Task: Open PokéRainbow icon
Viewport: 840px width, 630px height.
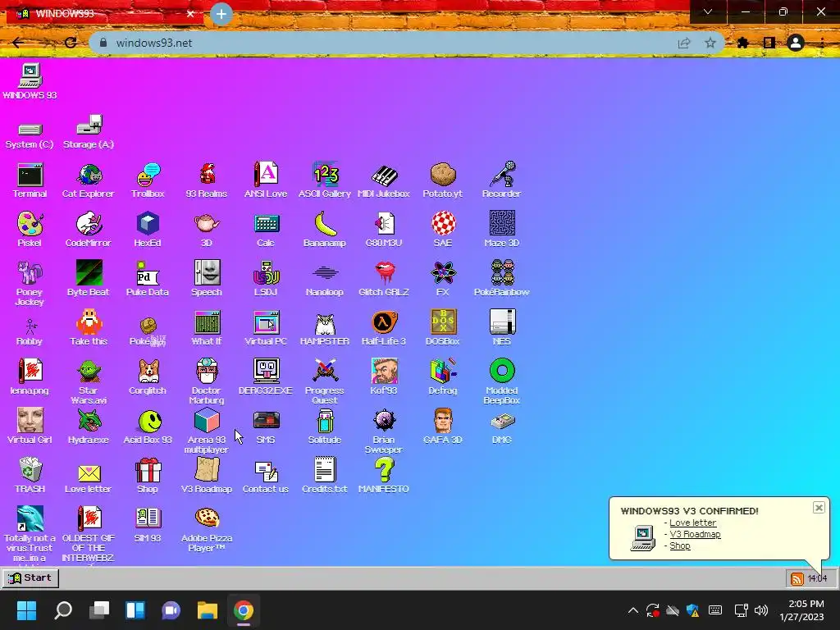Action: coord(501,279)
